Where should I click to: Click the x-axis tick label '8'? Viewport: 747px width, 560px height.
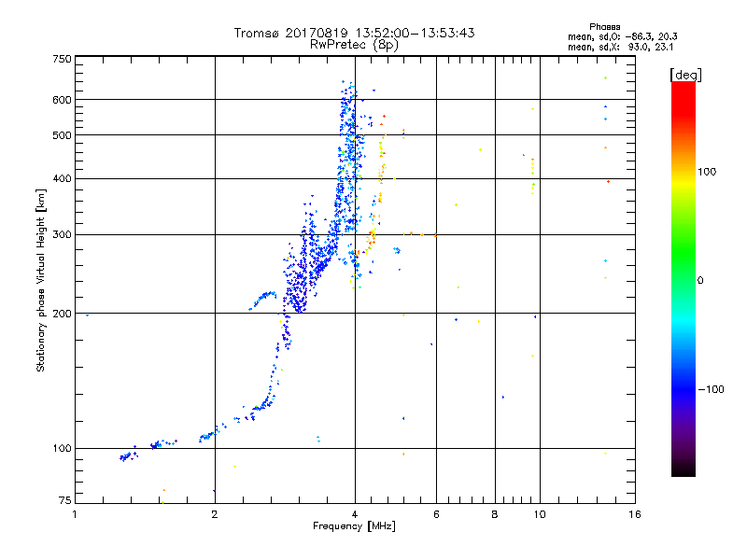[x=495, y=514]
